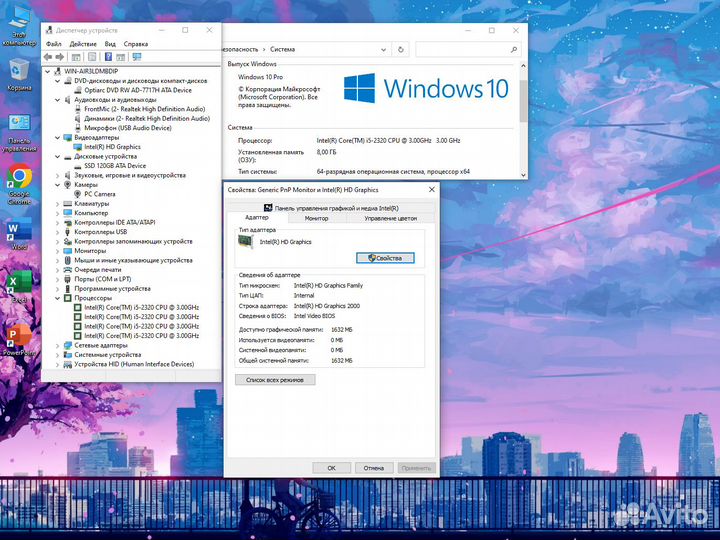Open the Вид menu
Screen dimensions: 720x540
pos(110,44)
